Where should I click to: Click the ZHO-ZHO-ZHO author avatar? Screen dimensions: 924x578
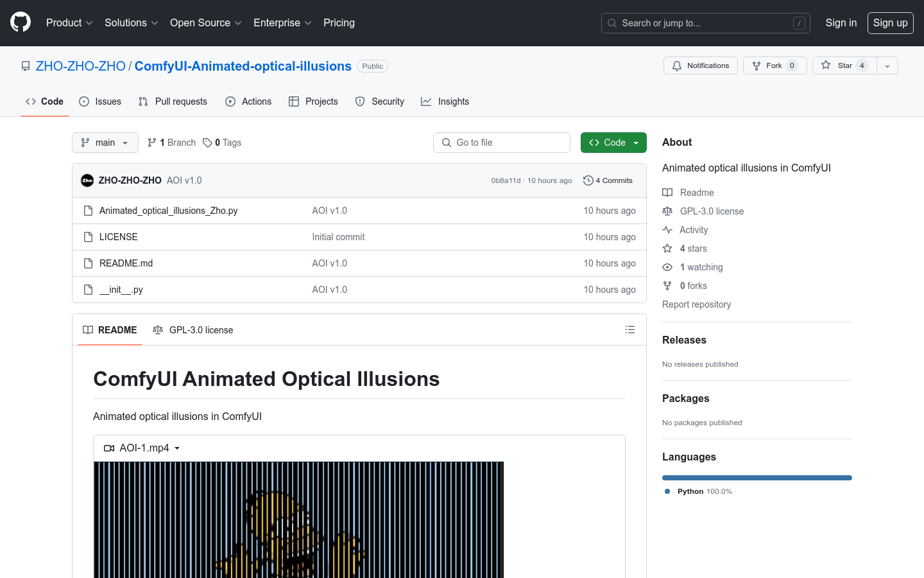coord(87,180)
